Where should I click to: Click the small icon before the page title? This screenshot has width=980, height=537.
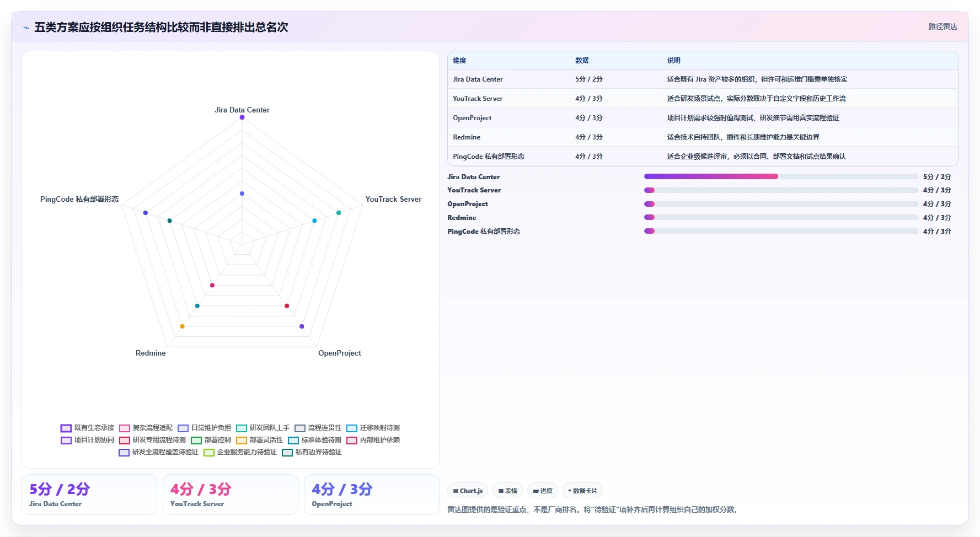click(x=26, y=28)
